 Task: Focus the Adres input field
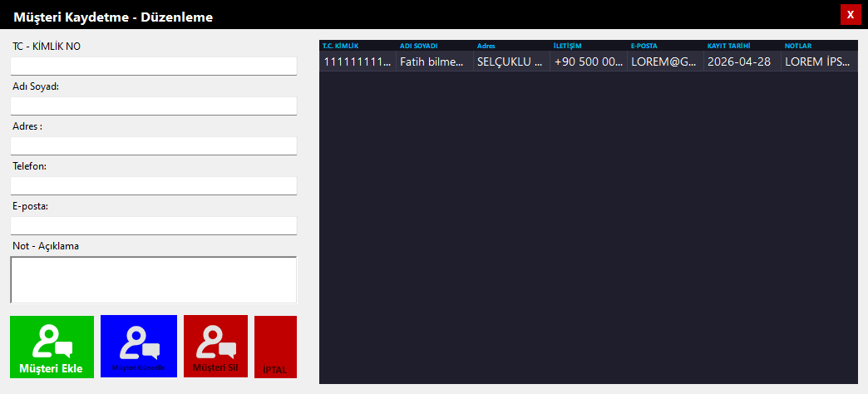point(153,145)
